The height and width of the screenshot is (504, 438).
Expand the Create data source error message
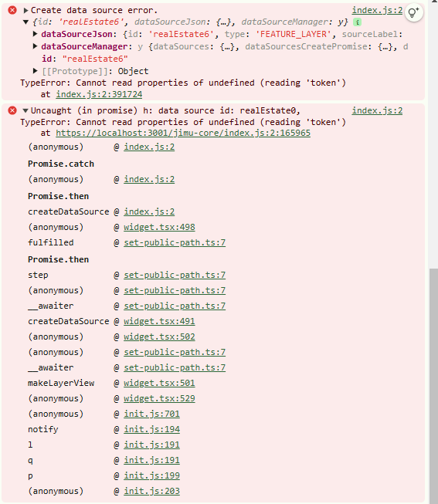click(x=25, y=10)
